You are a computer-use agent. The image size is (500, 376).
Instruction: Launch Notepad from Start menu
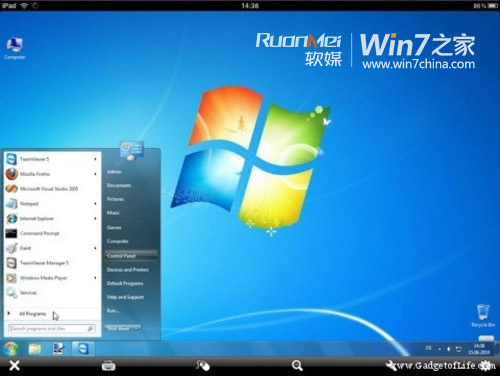(52, 204)
